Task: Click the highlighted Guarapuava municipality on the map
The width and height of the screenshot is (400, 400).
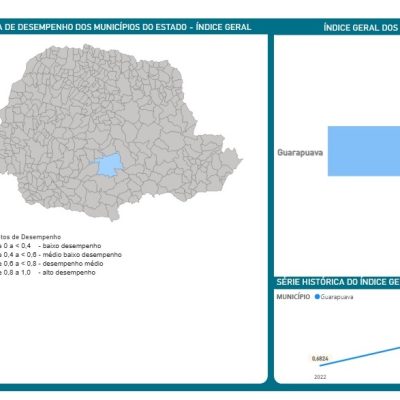Action: [x=109, y=165]
